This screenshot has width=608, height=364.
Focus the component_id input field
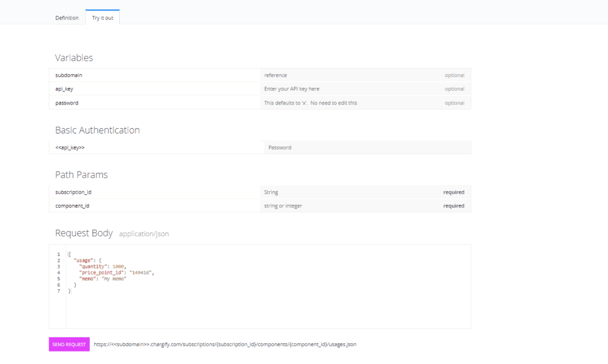(x=365, y=206)
